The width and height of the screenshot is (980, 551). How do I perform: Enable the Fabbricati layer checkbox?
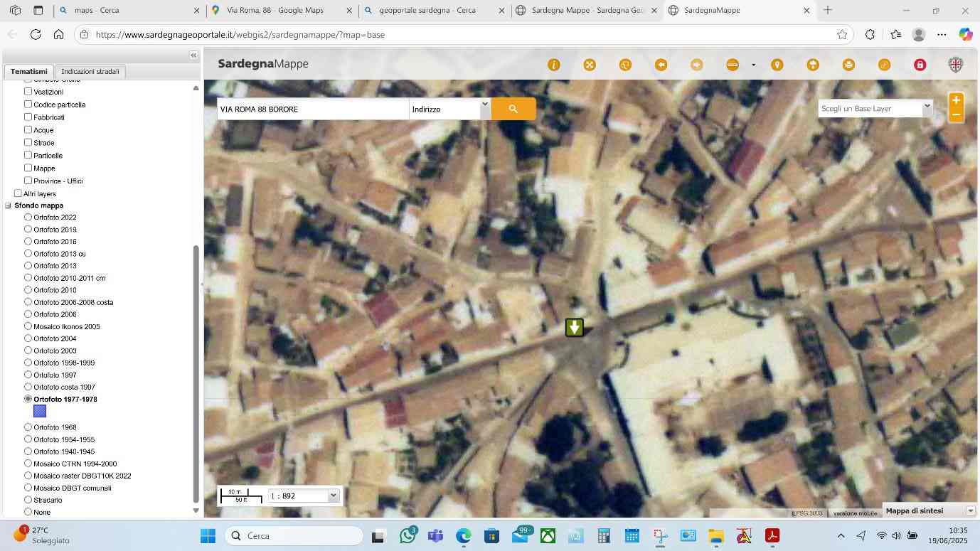(x=28, y=117)
